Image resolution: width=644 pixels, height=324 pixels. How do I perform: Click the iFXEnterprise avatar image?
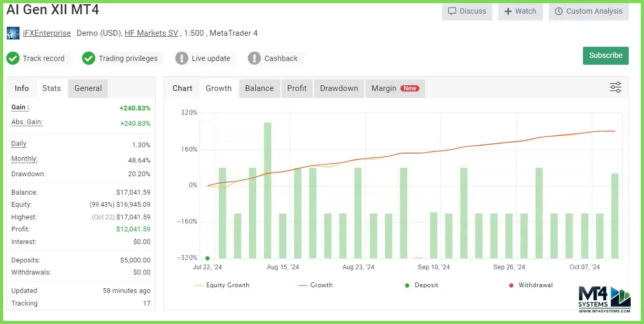13,33
